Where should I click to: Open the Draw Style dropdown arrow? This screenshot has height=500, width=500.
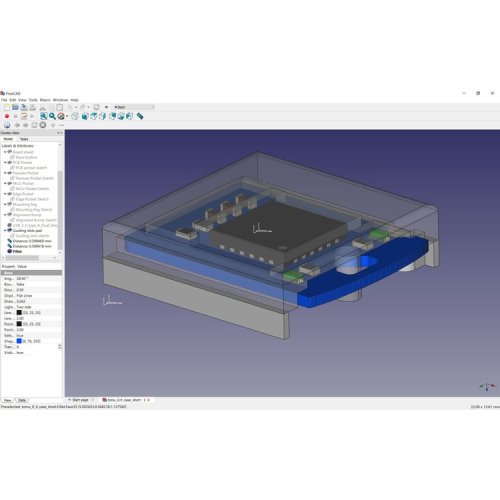(x=67, y=116)
